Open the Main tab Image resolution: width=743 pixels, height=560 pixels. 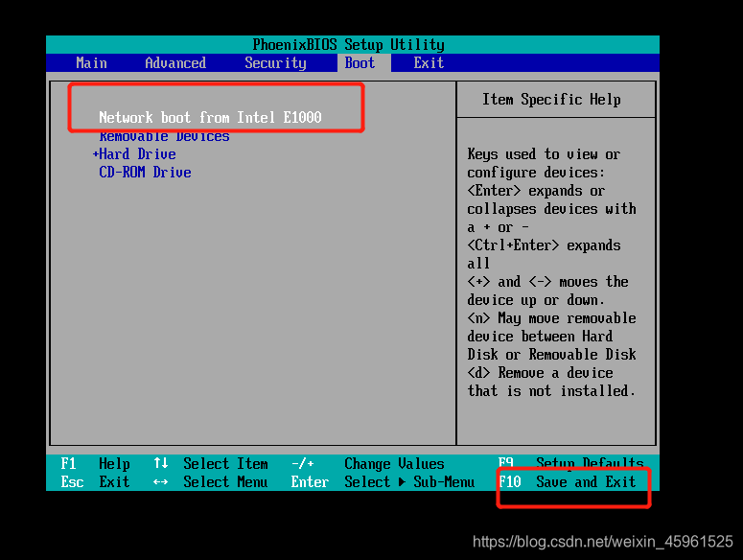tap(91, 63)
